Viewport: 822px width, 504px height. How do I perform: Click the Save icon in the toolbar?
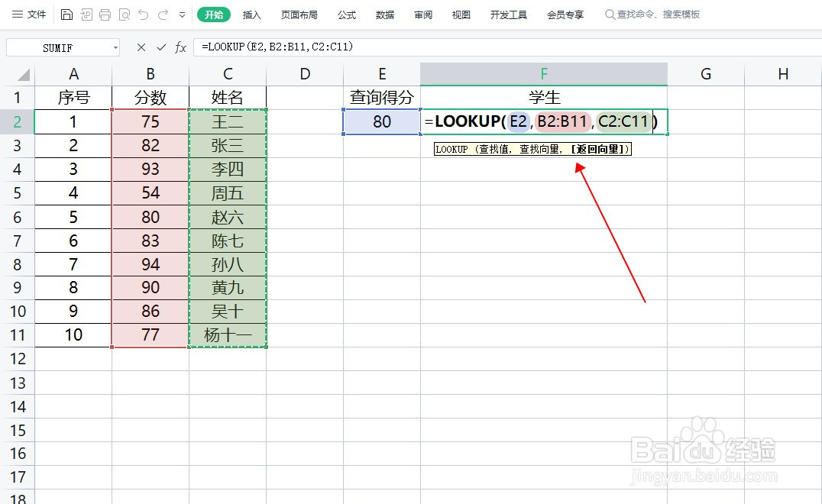click(x=67, y=15)
